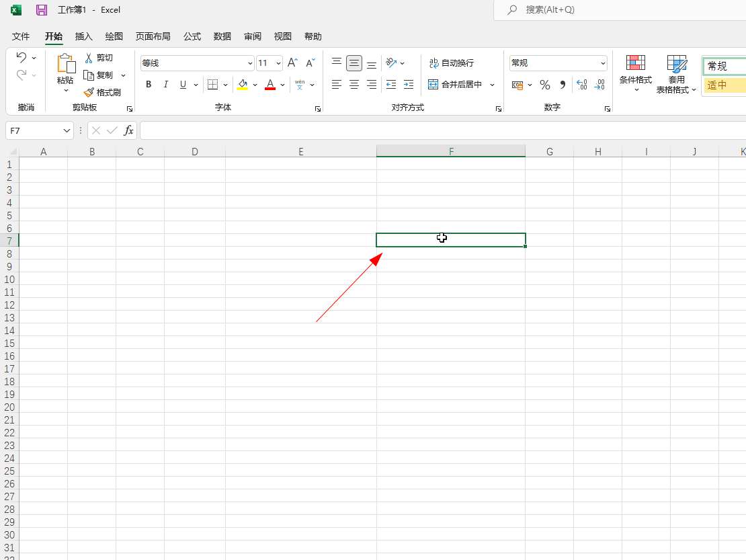
Task: Click the Undo arrow icon
Action: (x=22, y=58)
